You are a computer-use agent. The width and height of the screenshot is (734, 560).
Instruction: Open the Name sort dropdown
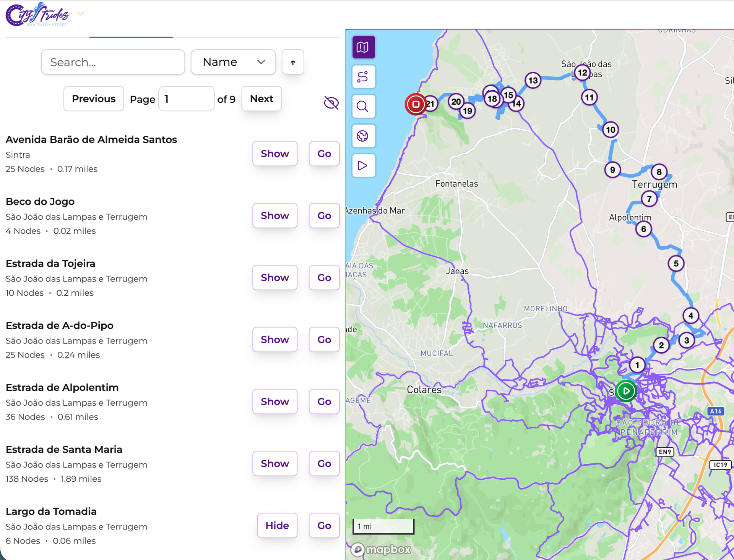233,62
